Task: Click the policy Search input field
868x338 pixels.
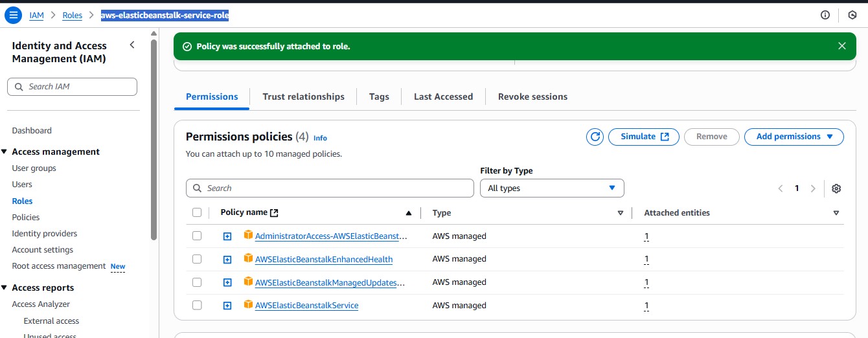Action: coord(330,188)
